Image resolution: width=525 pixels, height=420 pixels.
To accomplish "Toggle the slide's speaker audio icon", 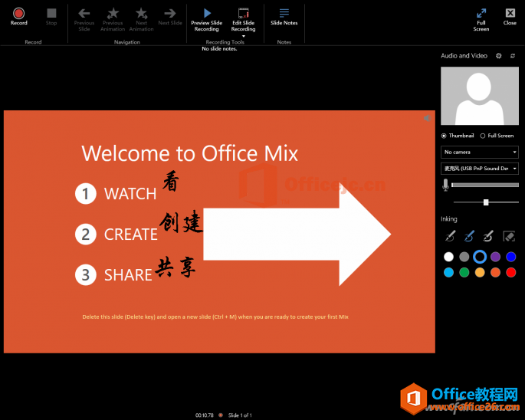I will [427, 118].
